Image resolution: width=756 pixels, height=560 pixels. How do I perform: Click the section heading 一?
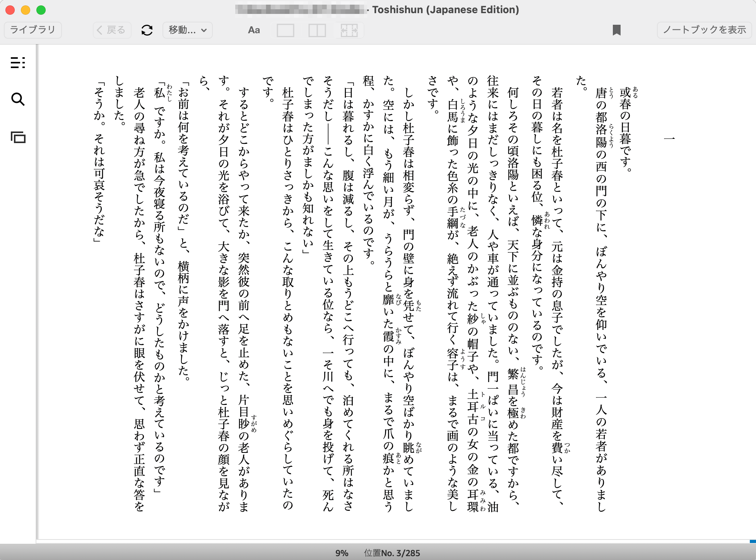[x=669, y=138]
